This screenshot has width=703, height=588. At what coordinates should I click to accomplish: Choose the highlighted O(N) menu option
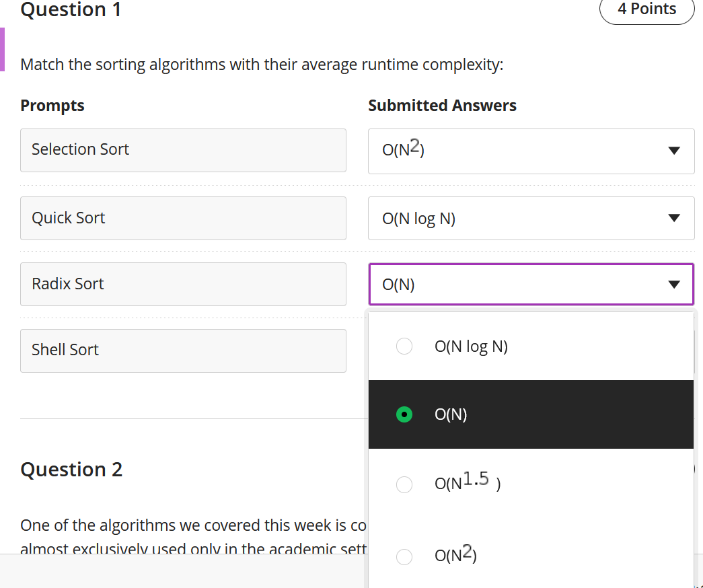(531, 414)
